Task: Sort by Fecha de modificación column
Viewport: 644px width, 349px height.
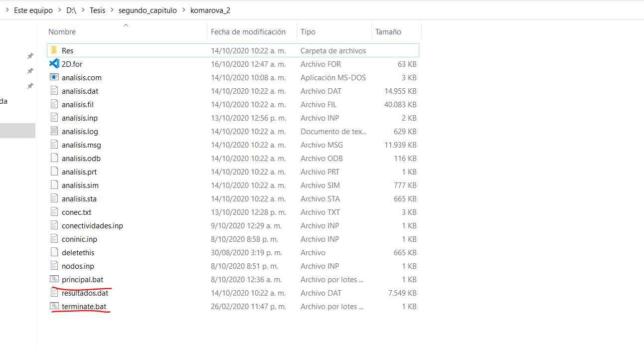Action: [248, 31]
